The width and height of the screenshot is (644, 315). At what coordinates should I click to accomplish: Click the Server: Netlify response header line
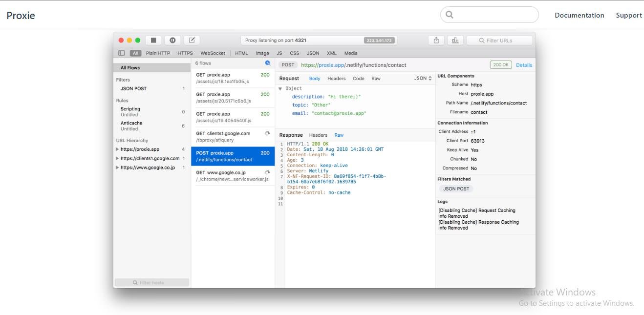coord(308,171)
